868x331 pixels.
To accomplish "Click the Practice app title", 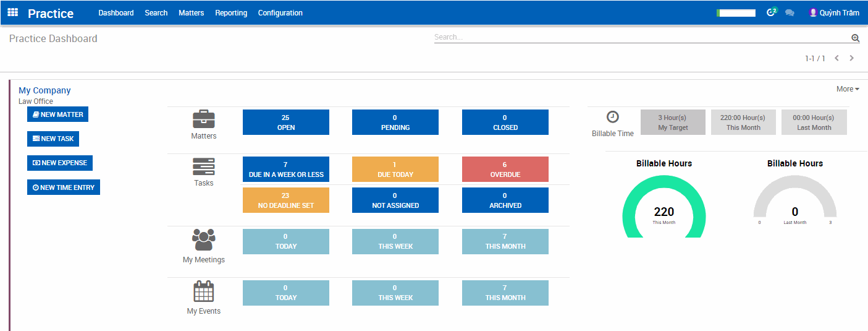I will (x=51, y=14).
